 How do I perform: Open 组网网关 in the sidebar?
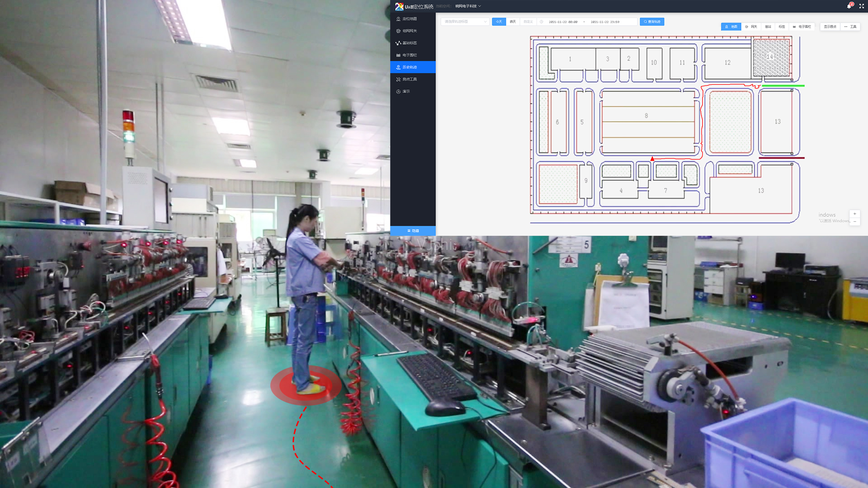[410, 31]
